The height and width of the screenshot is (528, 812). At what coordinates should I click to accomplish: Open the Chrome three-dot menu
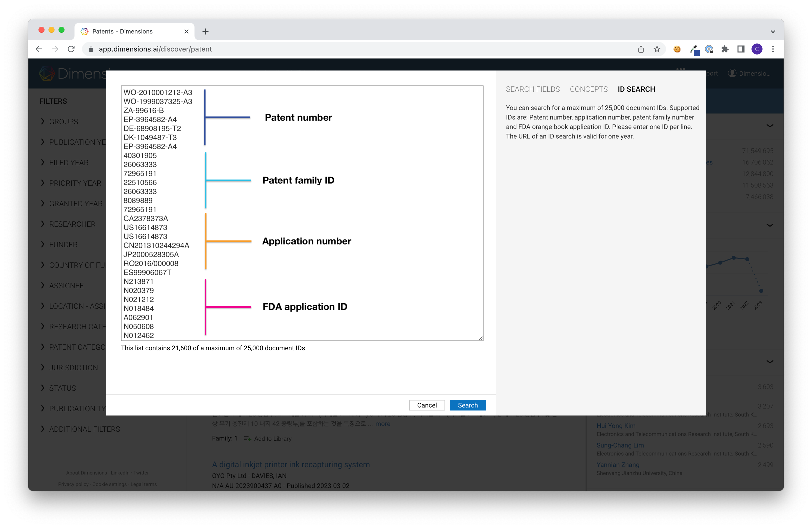point(773,49)
